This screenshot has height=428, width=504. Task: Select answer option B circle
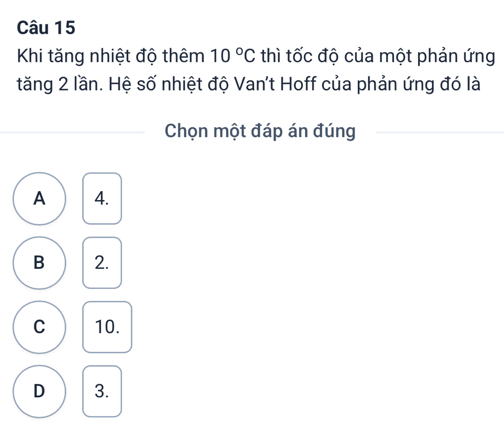(40, 263)
